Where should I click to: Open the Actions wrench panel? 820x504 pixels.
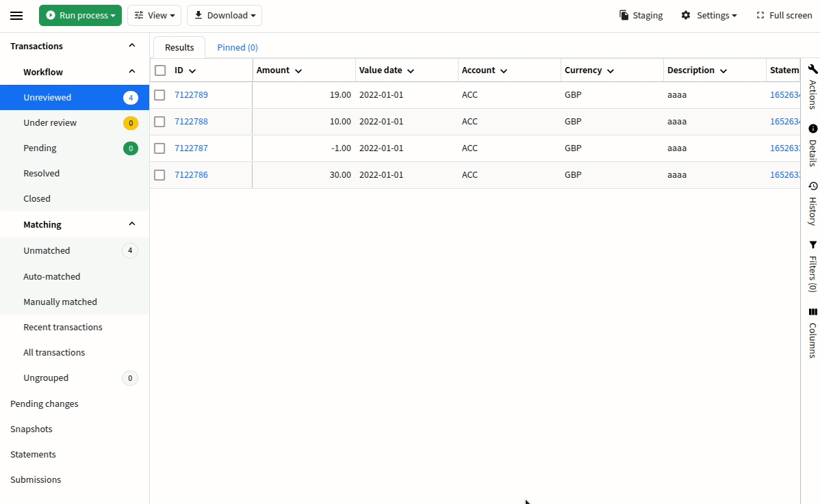[x=812, y=70]
